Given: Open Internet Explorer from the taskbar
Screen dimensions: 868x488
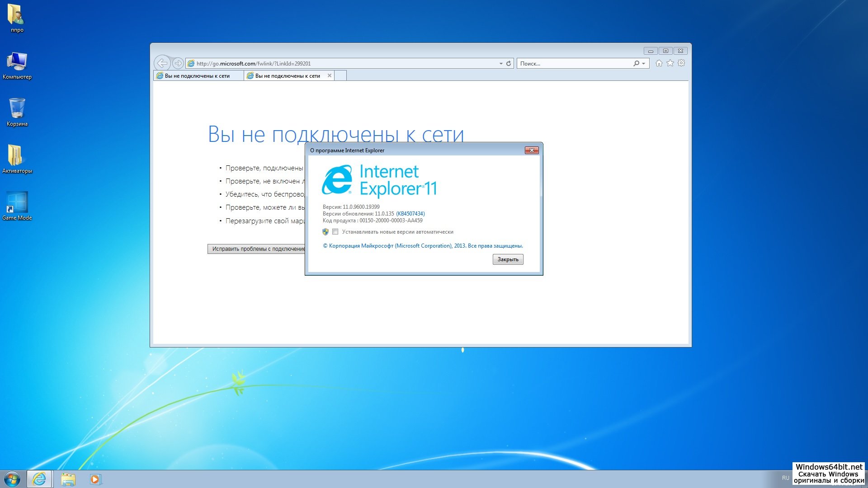Looking at the screenshot, I should (x=39, y=479).
